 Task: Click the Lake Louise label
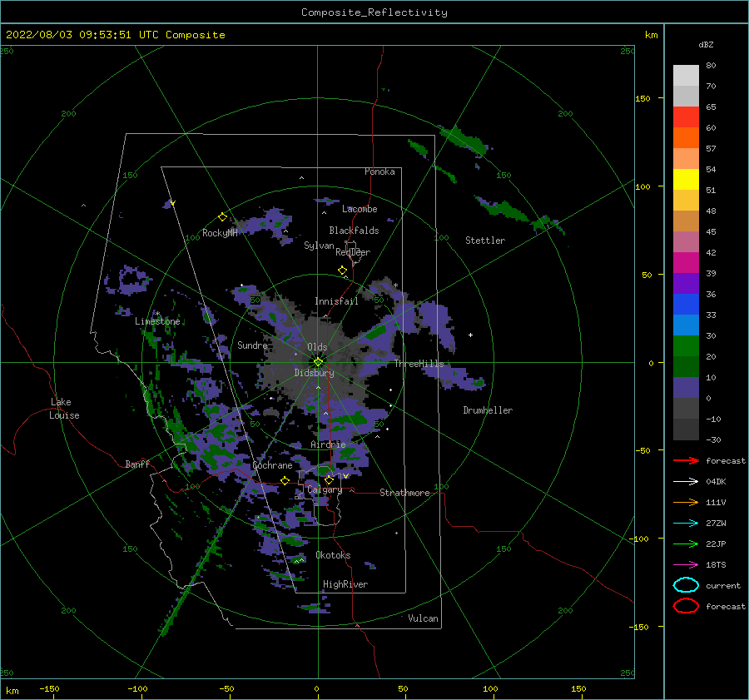point(65,409)
